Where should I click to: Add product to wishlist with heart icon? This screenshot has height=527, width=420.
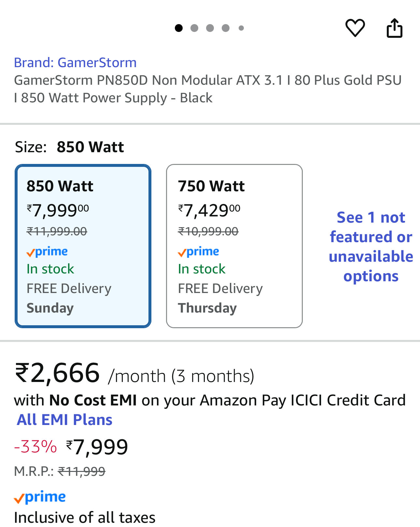[x=355, y=28]
